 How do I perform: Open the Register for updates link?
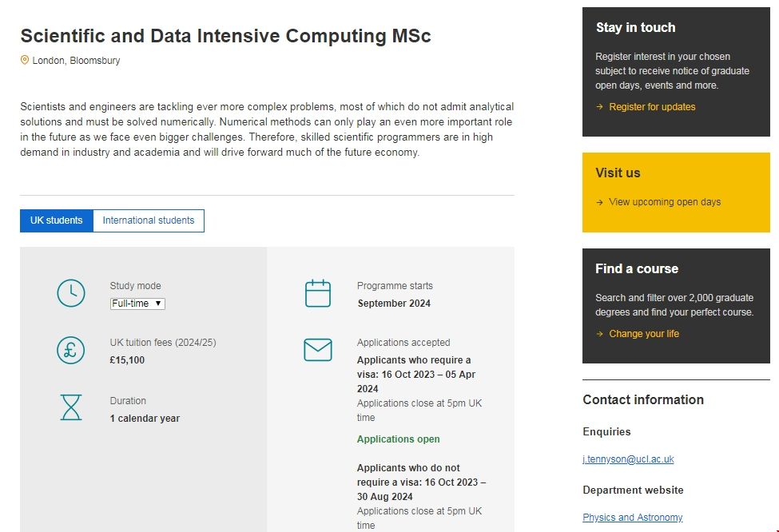(x=652, y=107)
